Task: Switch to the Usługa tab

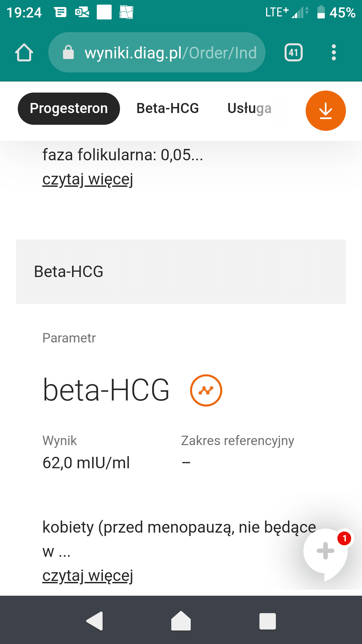Action: coord(249,109)
